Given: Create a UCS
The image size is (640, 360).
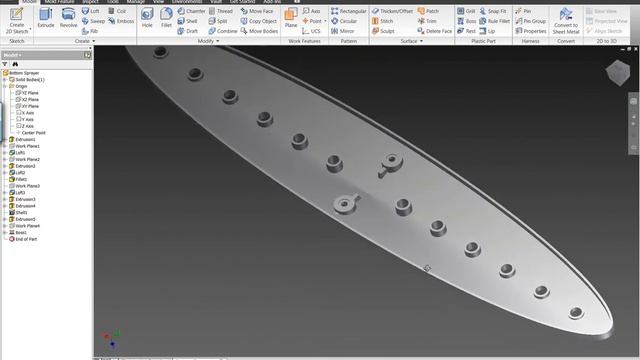Looking at the screenshot, I should 311,31.
